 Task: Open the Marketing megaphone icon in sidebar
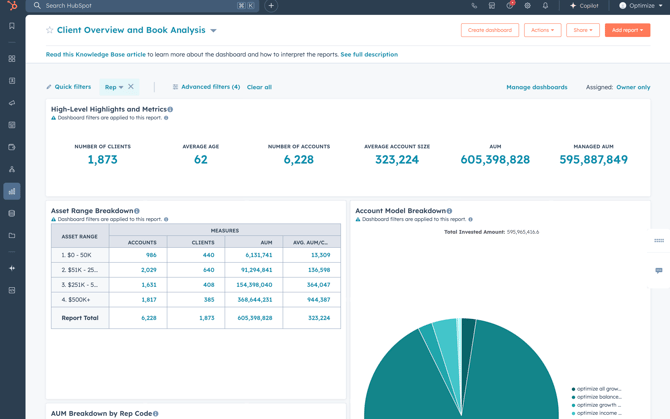coord(12,103)
